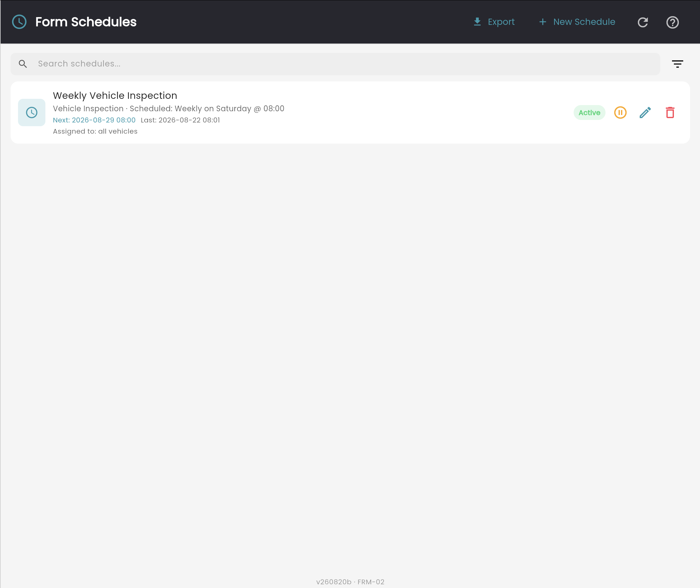
Task: Click the version label v260820b · FRM-02
Action: [350, 582]
